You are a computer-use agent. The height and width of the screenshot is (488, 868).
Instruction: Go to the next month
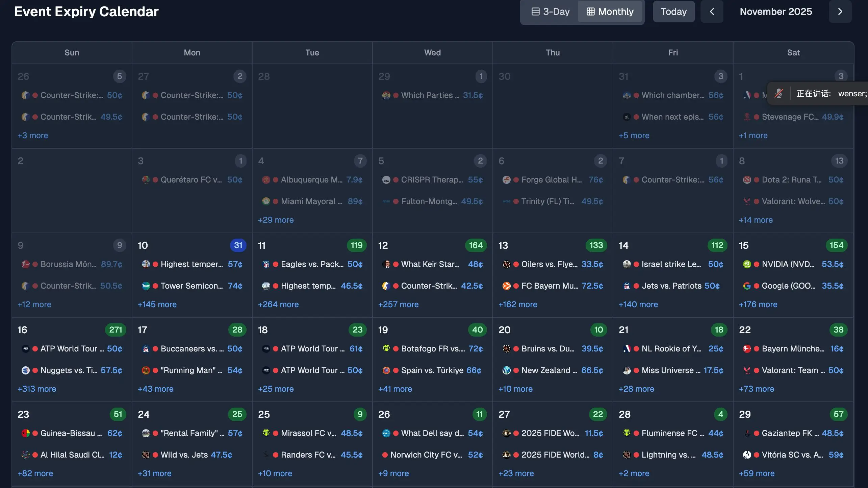point(840,12)
